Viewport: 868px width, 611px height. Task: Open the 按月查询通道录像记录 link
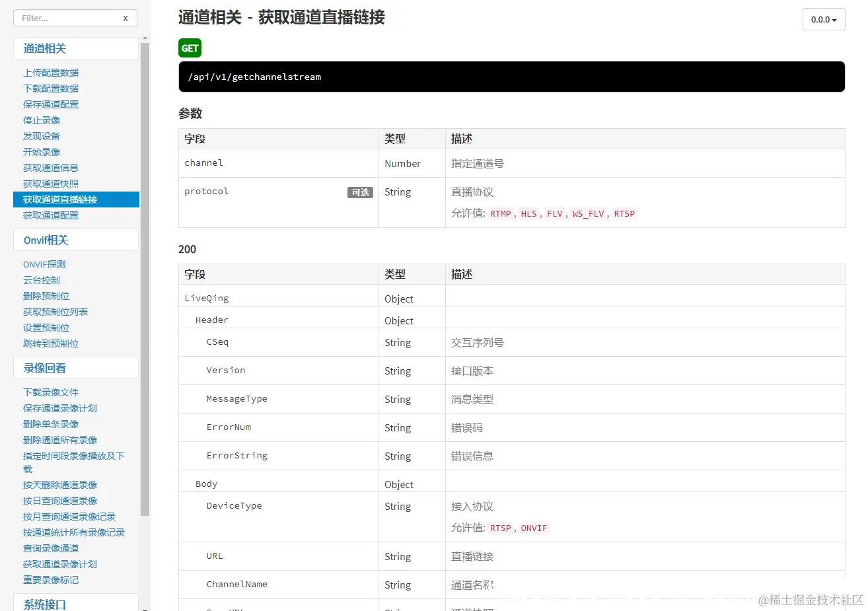69,517
